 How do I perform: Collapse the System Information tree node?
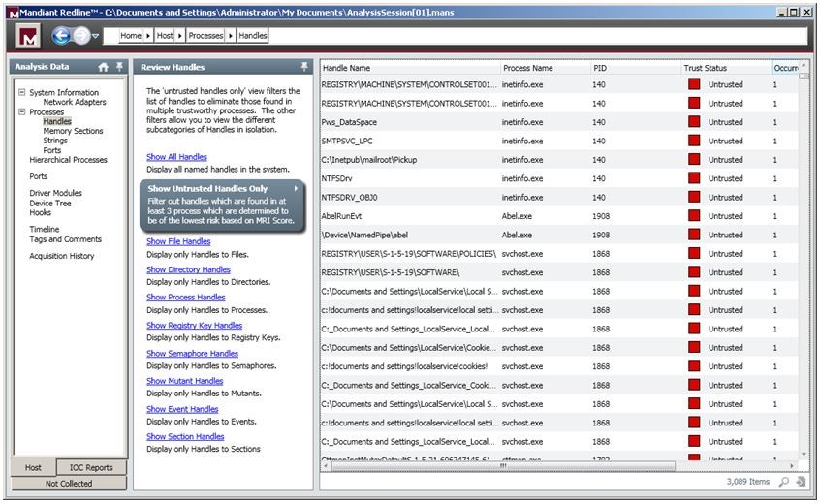(x=21, y=93)
